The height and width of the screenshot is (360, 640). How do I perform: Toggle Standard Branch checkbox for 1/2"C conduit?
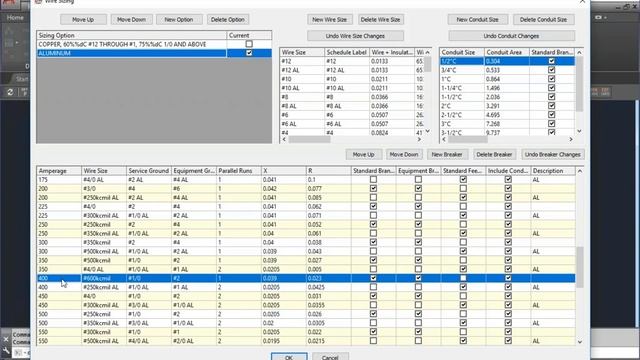[x=551, y=61]
